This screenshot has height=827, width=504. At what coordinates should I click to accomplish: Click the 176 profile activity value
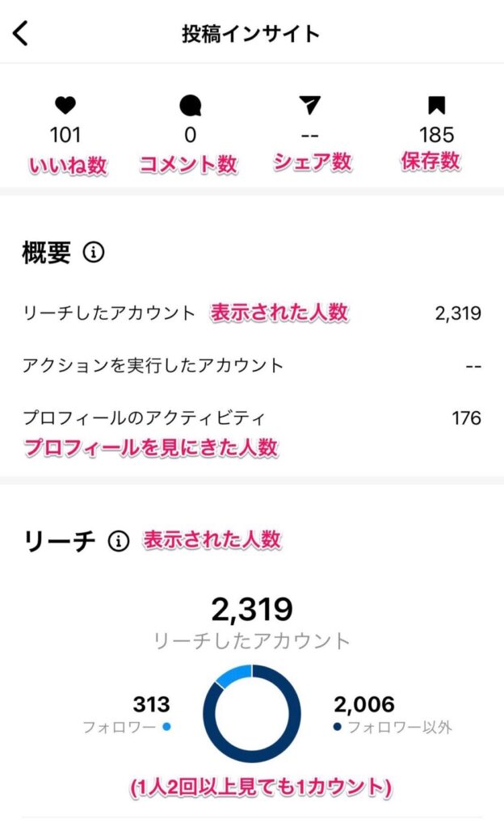466,418
